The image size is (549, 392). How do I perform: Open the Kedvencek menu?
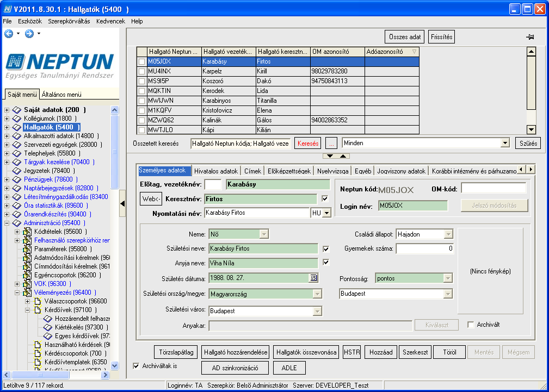(x=110, y=21)
